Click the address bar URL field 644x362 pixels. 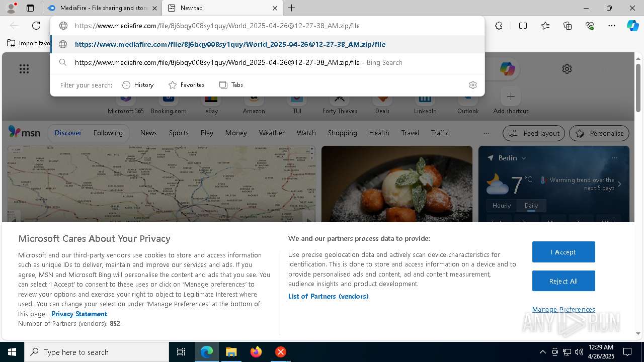267,26
